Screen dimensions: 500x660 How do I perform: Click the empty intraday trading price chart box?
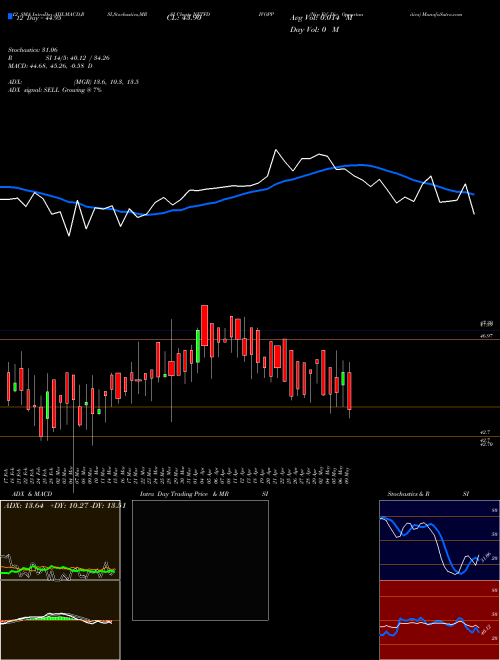coord(200,560)
